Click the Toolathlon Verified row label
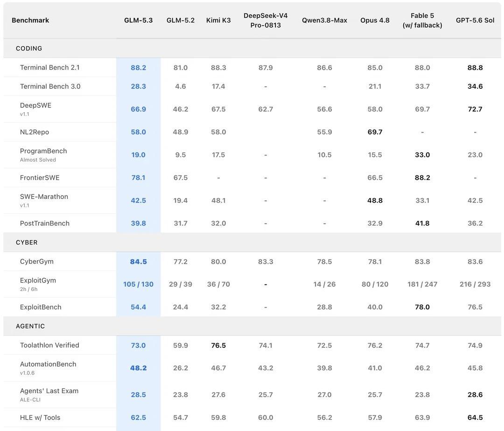The height and width of the screenshot is (431, 504). point(49,345)
